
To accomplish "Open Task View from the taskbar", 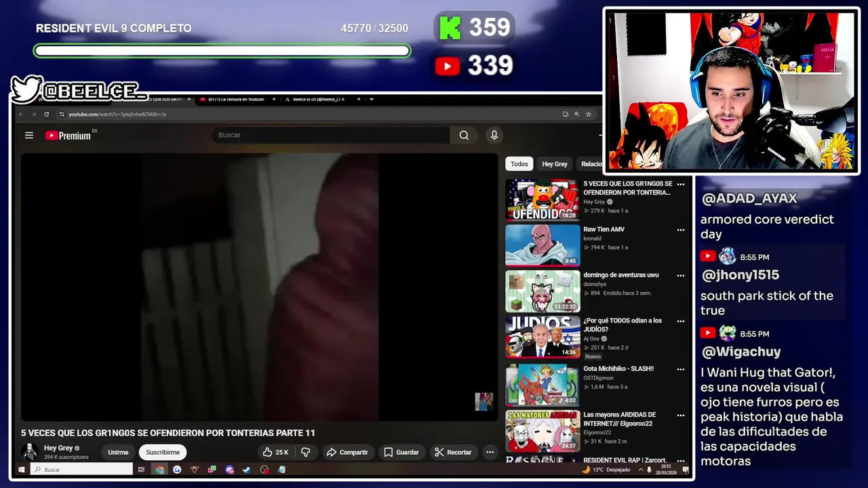I will [141, 470].
